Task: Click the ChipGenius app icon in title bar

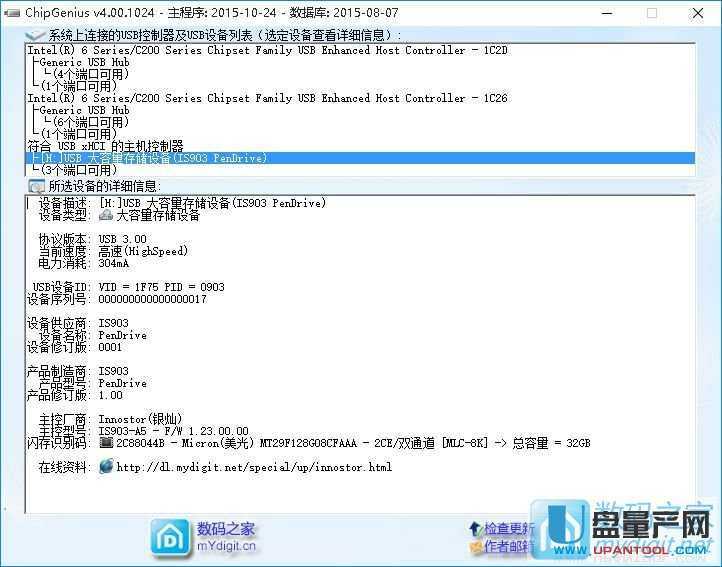Action: click(12, 13)
